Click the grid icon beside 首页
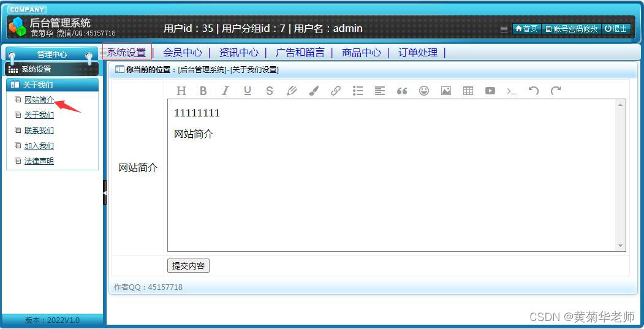 pos(504,29)
